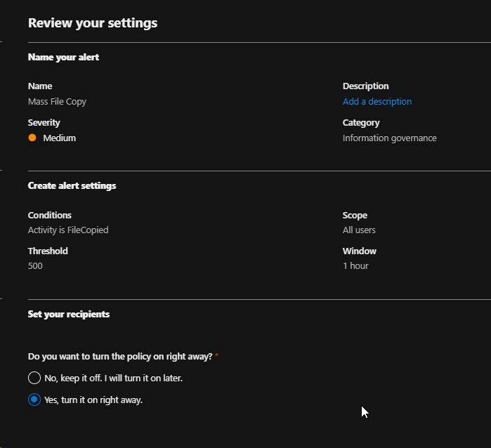Click the "Category" field label
Viewport: 491px width, 448px height.
pos(361,123)
